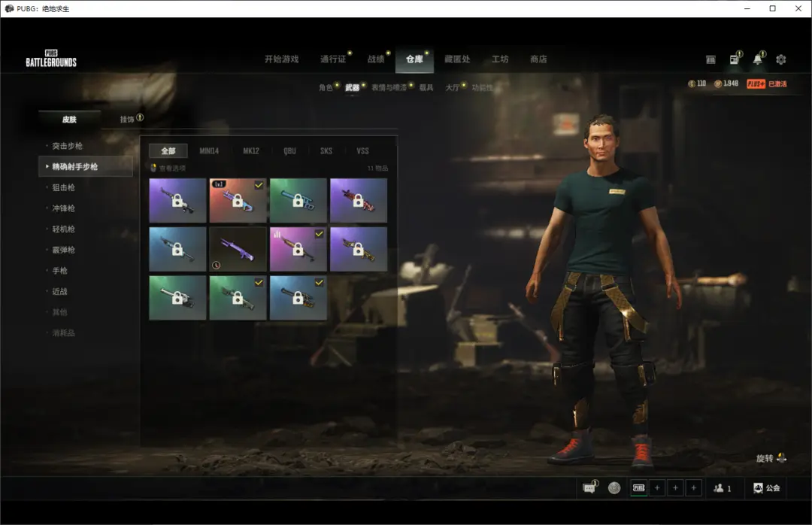Open the settings gear in the top bar
Viewport: 812px width, 525px height.
781,59
